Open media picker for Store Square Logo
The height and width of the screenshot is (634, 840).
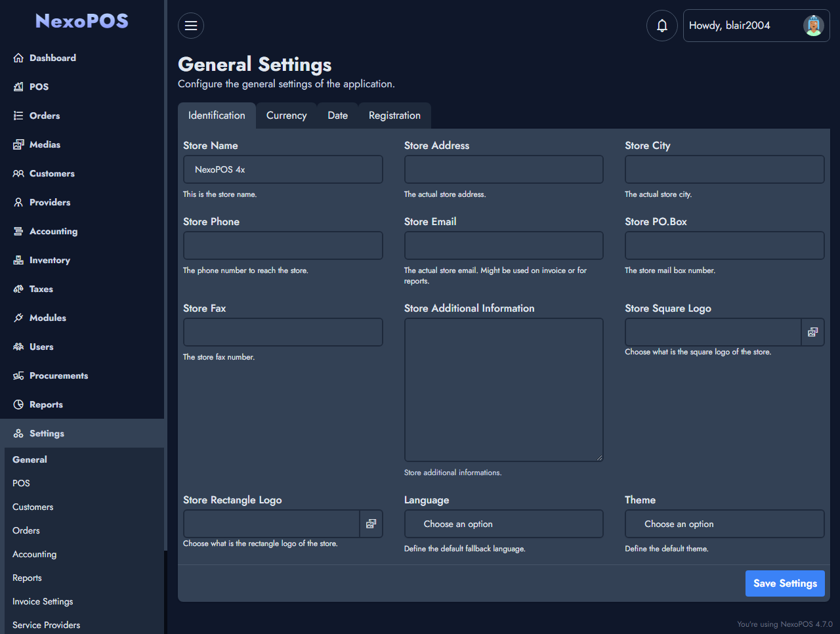[x=812, y=332]
